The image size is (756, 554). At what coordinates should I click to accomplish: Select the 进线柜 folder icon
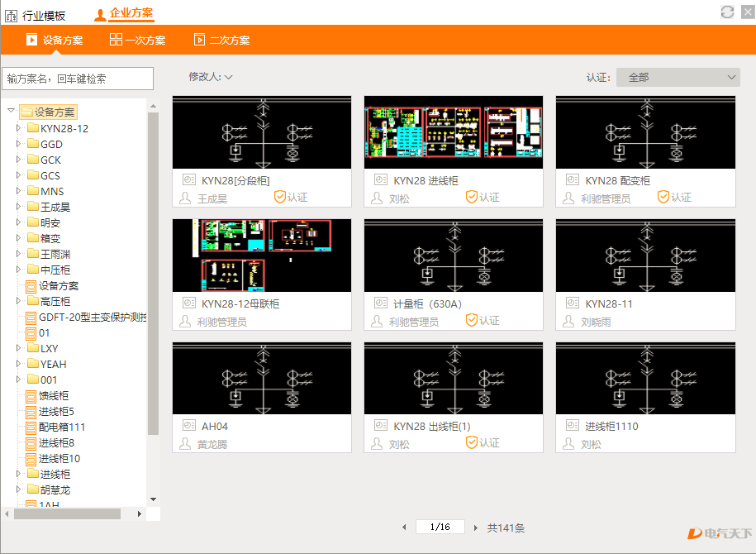[33, 474]
